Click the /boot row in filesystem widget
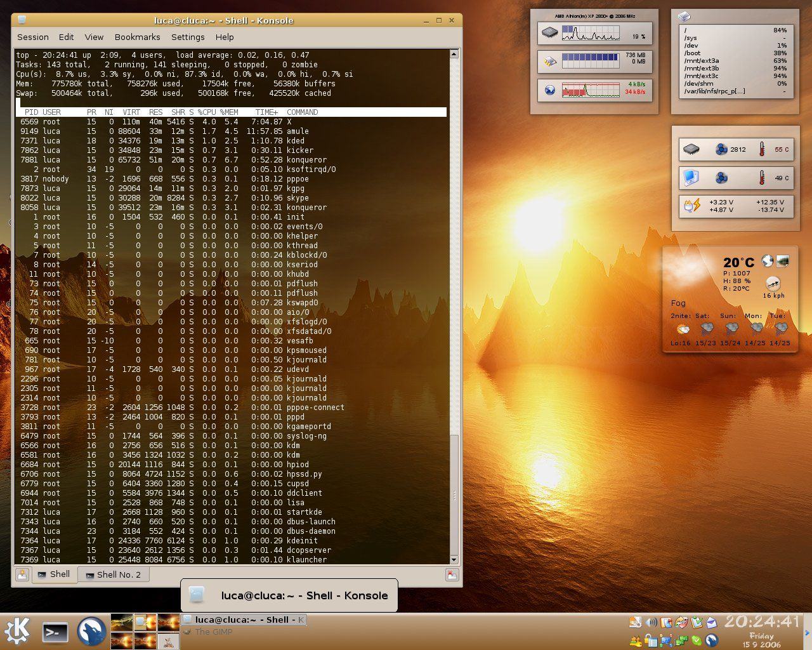 (x=735, y=53)
